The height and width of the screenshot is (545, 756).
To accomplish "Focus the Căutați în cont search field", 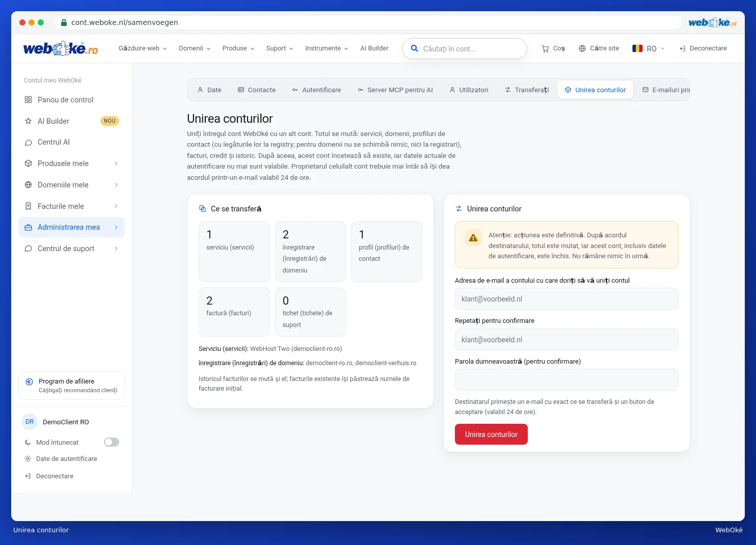I will click(x=465, y=49).
